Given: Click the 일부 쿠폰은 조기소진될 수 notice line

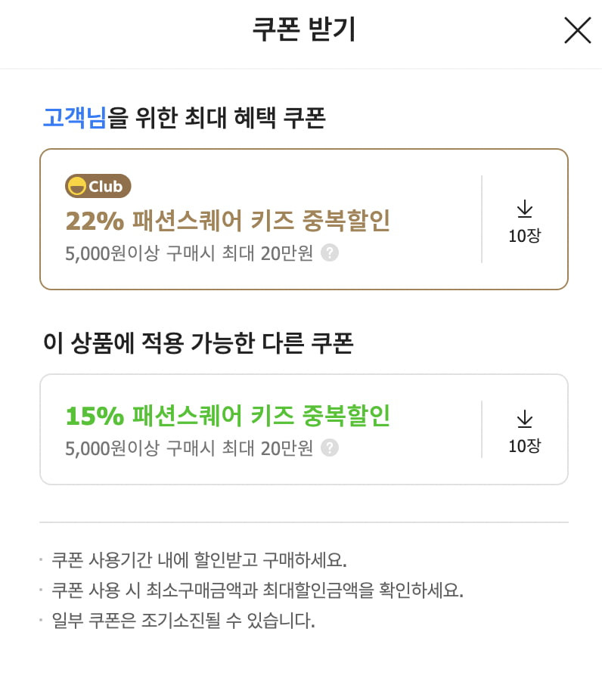Looking at the screenshot, I should pos(184,621).
